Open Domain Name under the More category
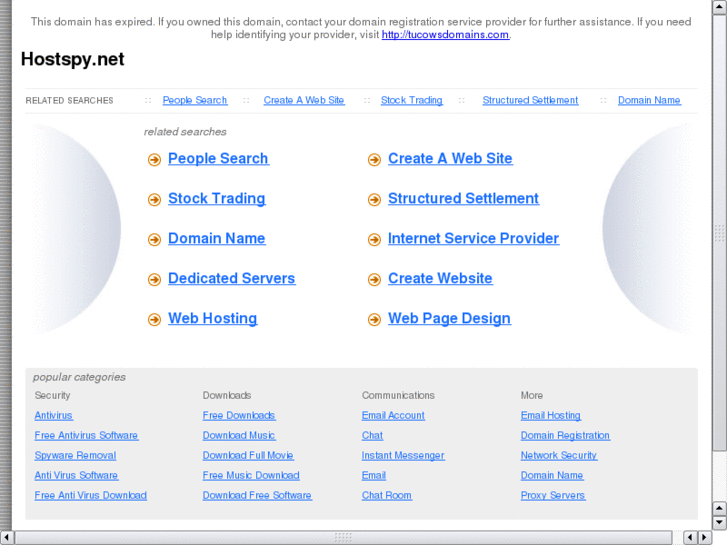 [552, 475]
